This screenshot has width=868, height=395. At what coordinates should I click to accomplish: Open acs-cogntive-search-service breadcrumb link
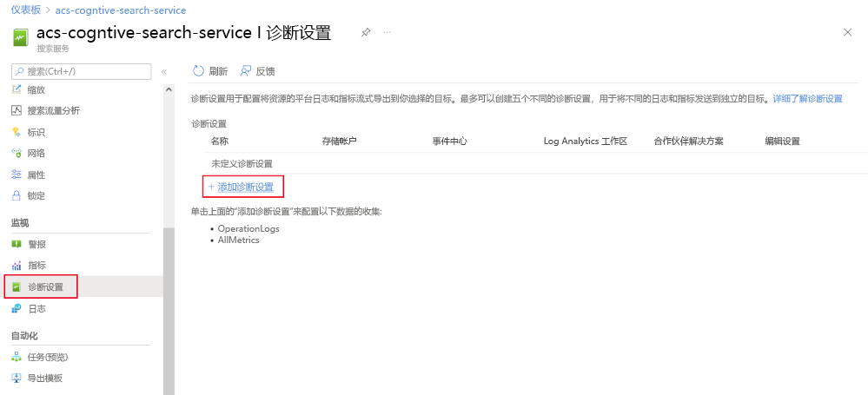(121, 10)
